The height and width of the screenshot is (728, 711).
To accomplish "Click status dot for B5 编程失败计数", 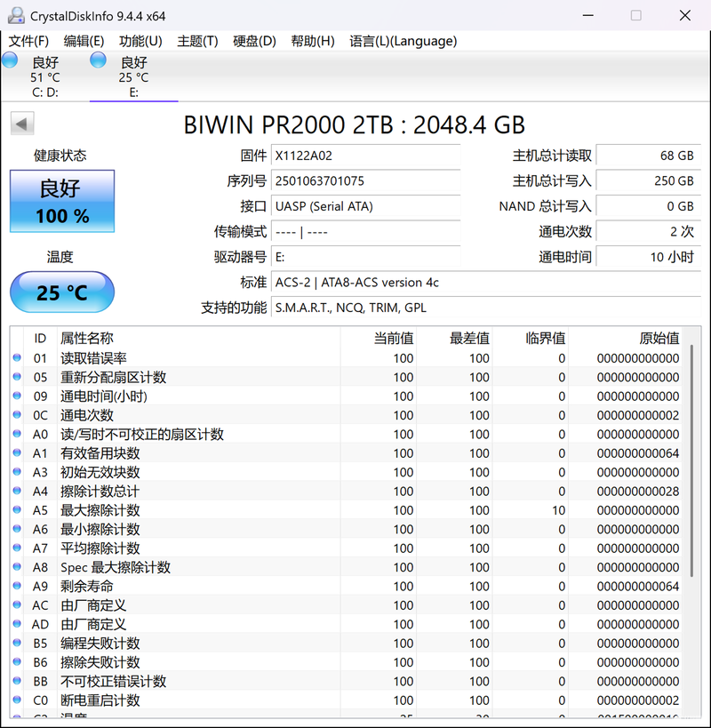I will pos(17,643).
